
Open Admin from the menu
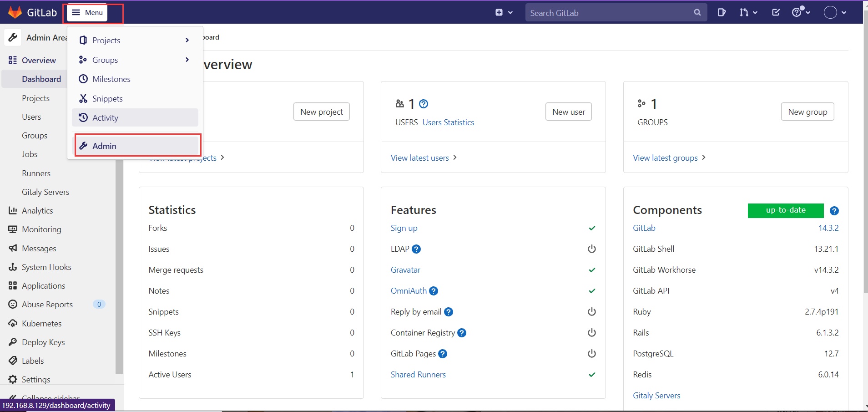[137, 146]
